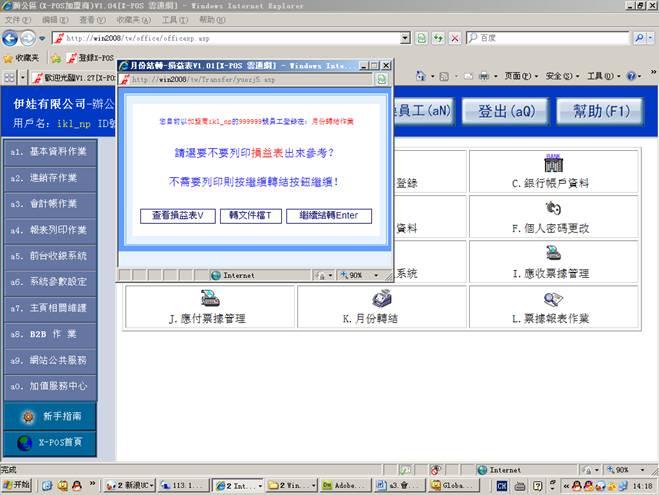Click the 繼續結轉Enter button

(329, 216)
